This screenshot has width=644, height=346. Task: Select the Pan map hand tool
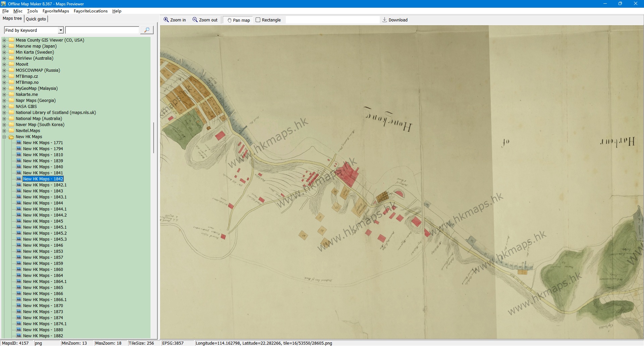point(229,20)
